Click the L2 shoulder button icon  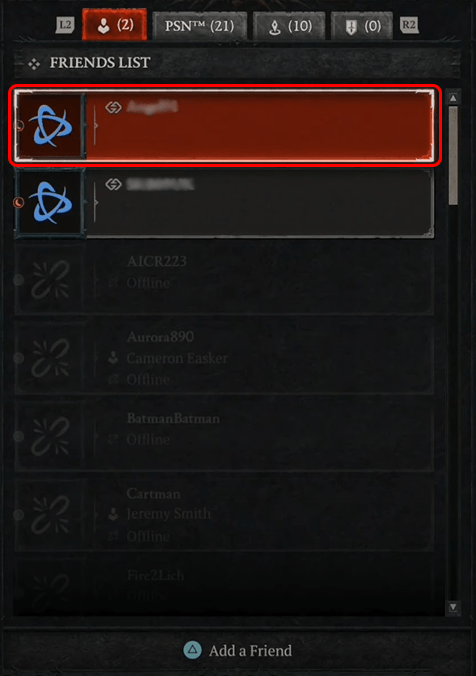click(65, 25)
